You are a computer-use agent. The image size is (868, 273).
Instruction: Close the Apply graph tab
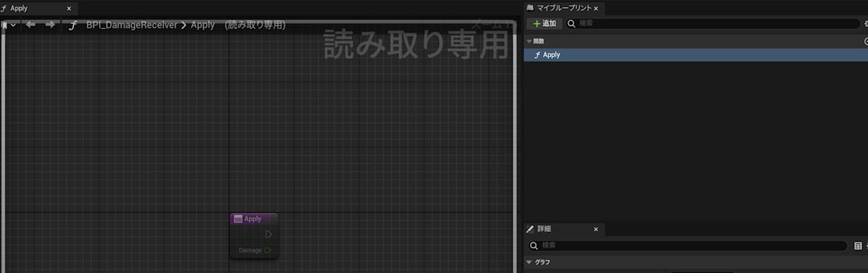tap(69, 9)
